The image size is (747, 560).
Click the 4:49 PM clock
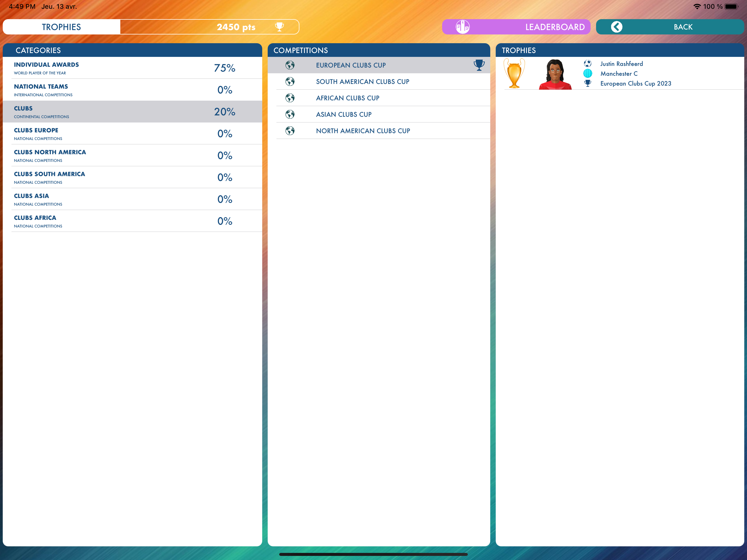click(x=22, y=6)
